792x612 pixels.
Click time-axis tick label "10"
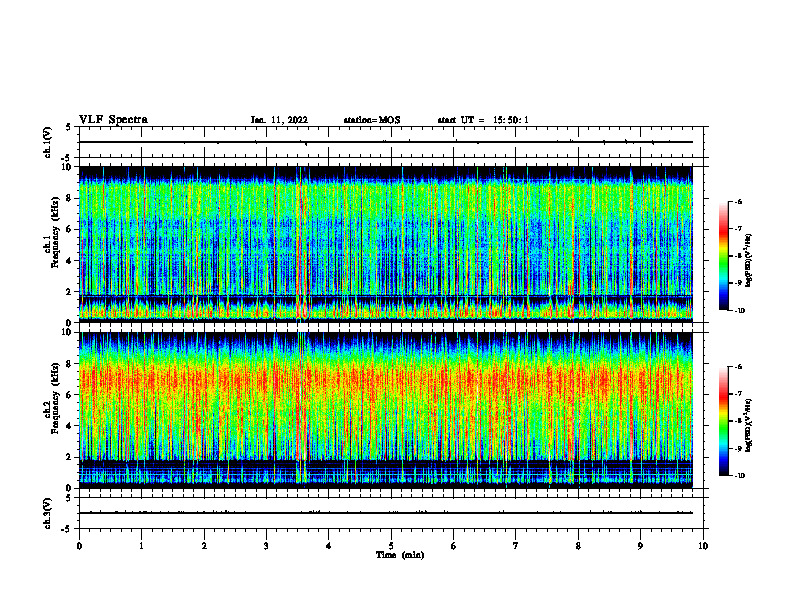click(x=703, y=546)
